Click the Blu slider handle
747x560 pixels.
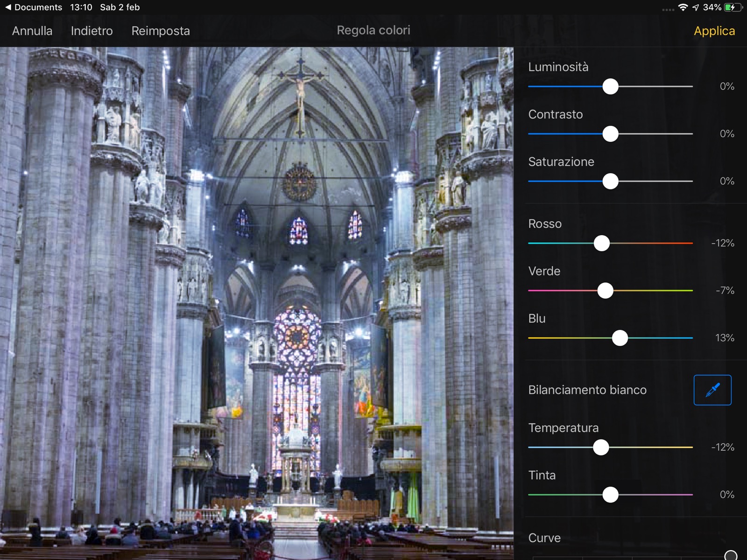point(620,338)
